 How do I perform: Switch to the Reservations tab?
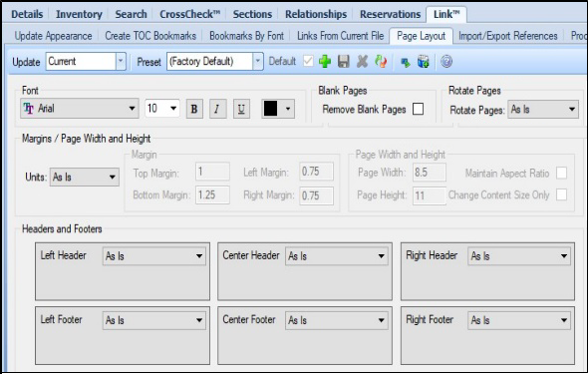tap(391, 14)
